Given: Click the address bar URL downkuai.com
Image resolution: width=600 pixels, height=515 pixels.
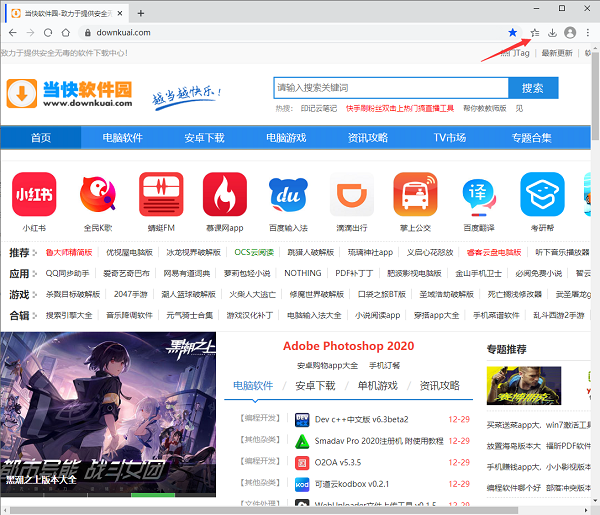Looking at the screenshot, I should 124,33.
